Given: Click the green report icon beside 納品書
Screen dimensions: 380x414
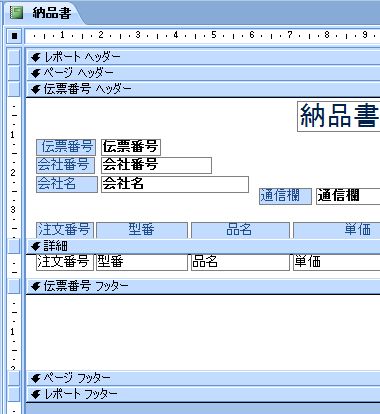Looking at the screenshot, I should pos(17,13).
